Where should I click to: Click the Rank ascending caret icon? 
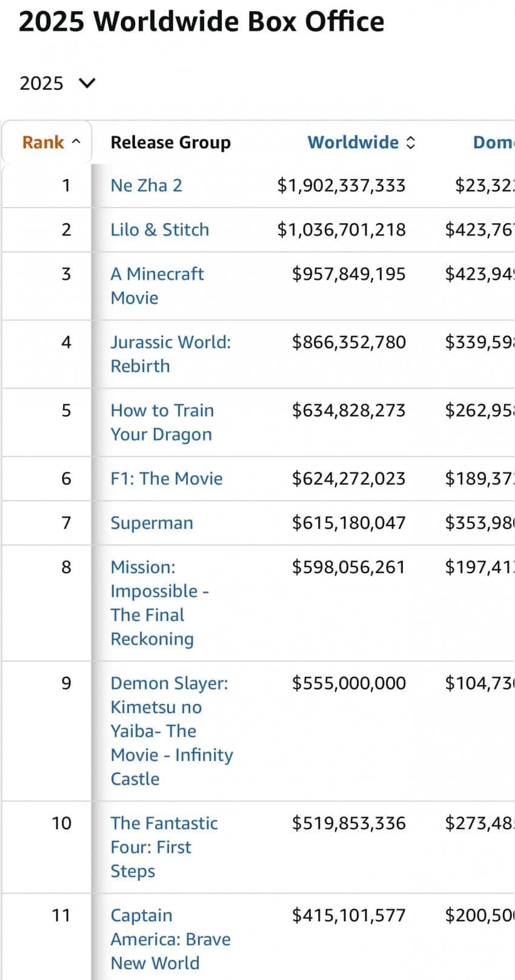(76, 142)
